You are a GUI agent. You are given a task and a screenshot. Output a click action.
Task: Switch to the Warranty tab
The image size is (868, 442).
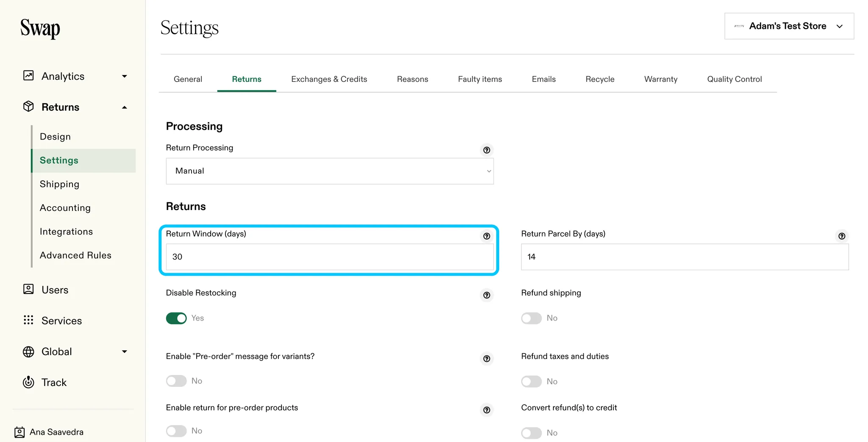click(x=661, y=79)
